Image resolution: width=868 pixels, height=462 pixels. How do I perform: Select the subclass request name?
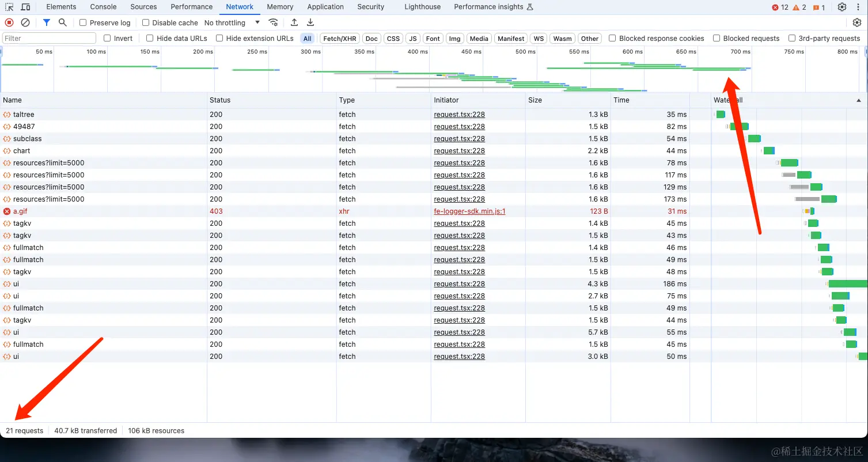28,139
